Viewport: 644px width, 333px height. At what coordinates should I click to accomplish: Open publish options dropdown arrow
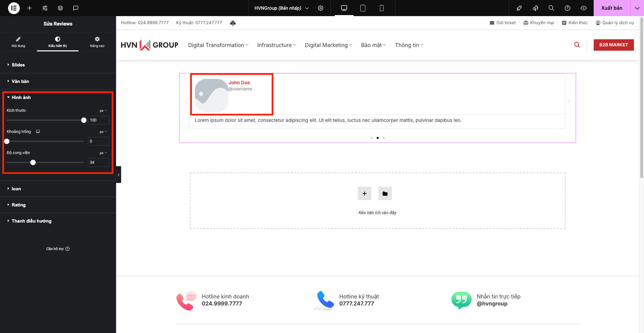point(637,8)
